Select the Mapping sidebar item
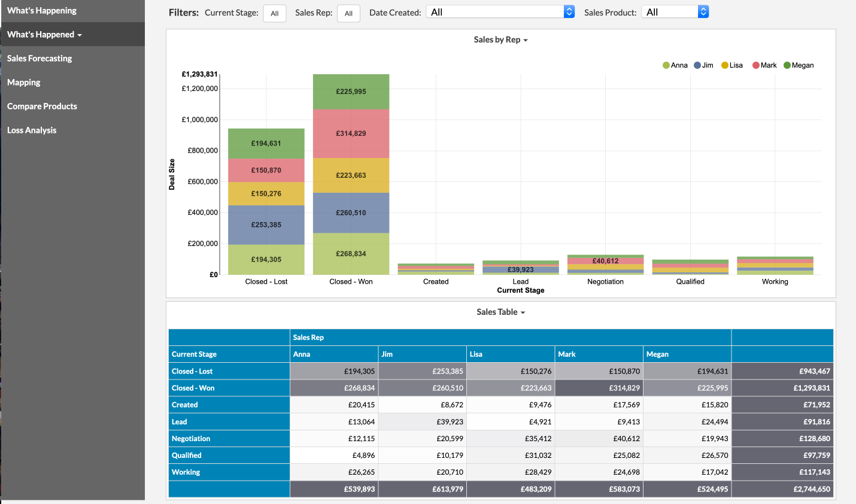This screenshot has height=504, width=856. [x=22, y=82]
